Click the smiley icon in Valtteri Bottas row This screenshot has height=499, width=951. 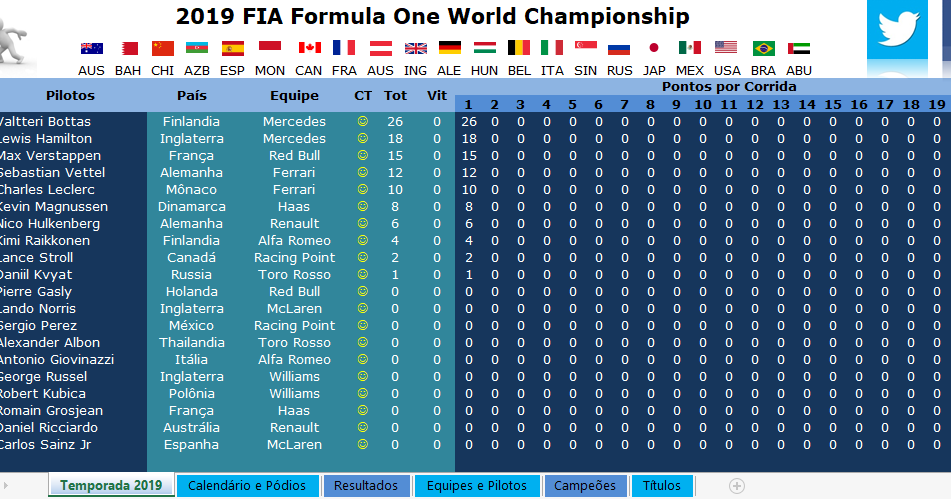coord(362,121)
